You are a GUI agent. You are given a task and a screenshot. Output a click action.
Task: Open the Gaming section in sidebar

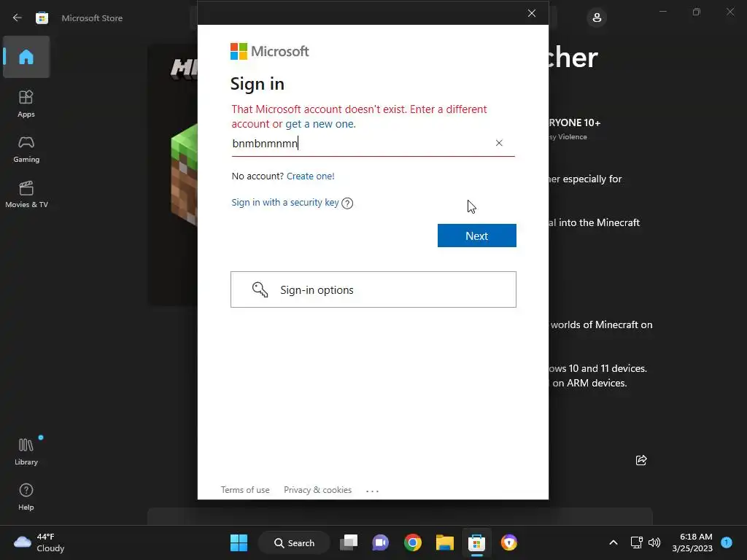(x=26, y=149)
